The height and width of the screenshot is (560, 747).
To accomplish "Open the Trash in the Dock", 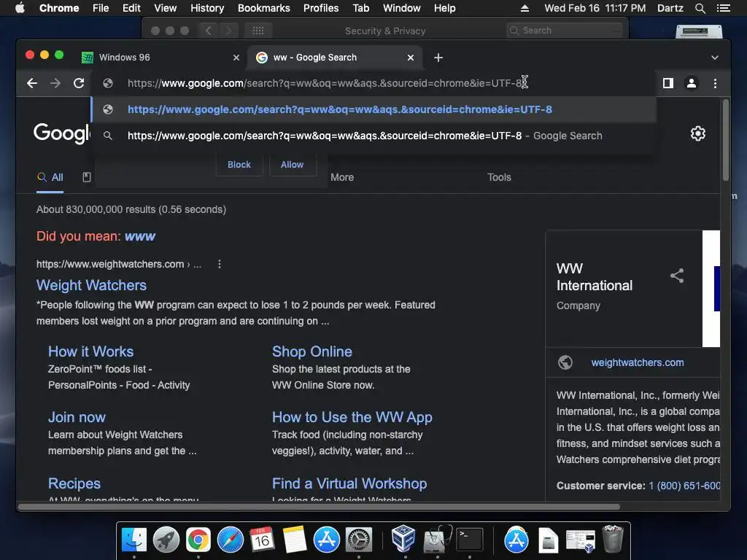I will (613, 539).
